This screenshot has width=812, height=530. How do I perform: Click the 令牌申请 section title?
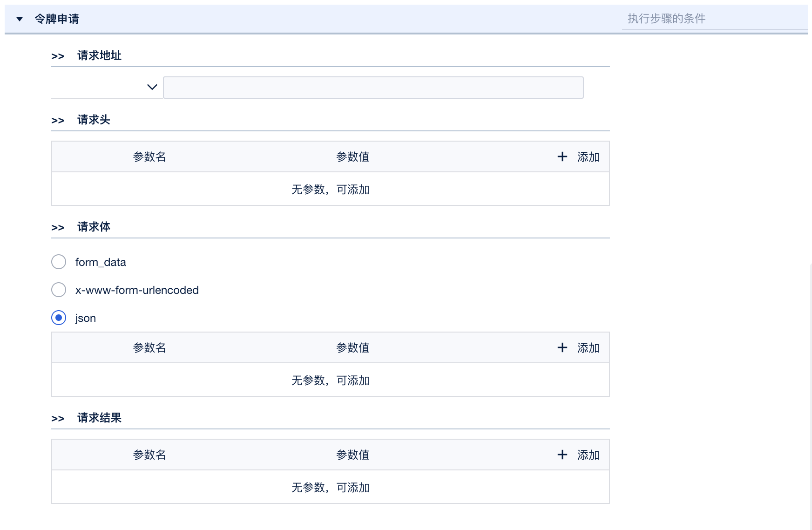[57, 19]
